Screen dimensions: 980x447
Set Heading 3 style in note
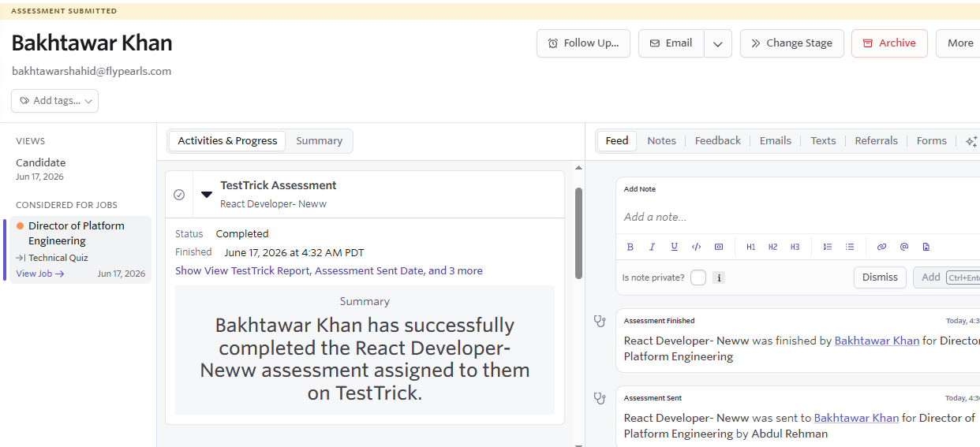795,247
